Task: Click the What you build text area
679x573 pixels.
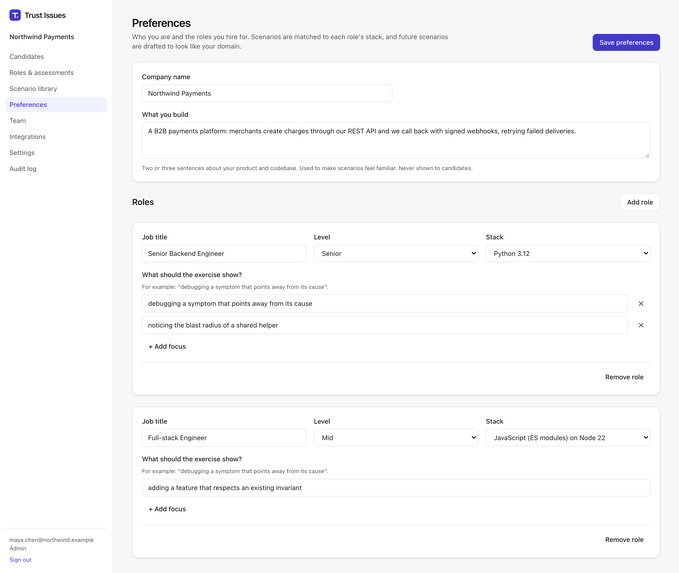Action: tap(396, 141)
